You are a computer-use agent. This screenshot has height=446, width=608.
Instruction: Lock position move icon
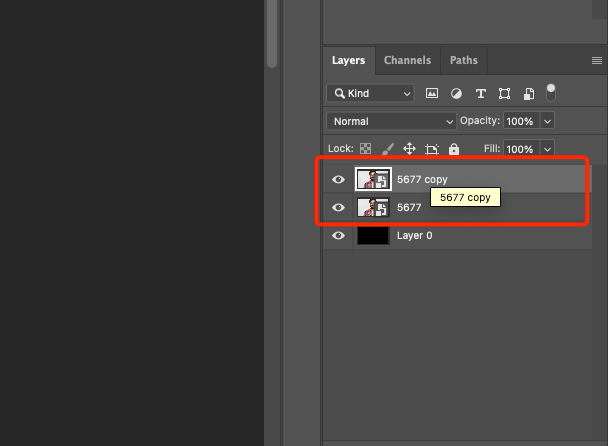click(409, 149)
